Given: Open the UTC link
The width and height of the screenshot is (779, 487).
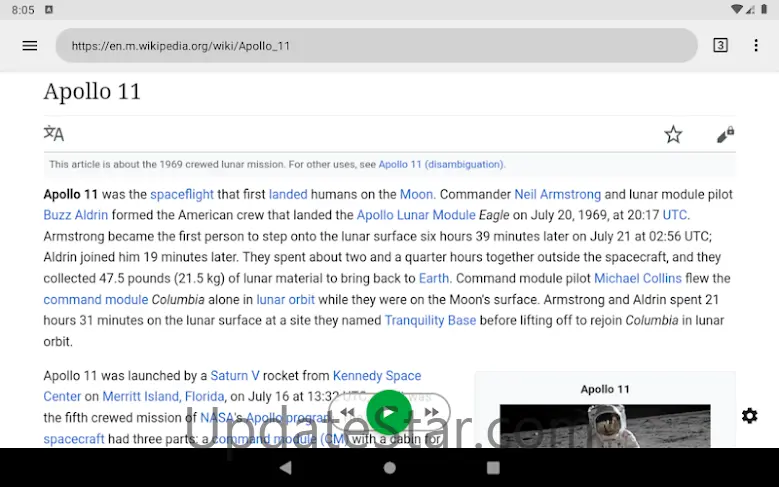Looking at the screenshot, I should [675, 215].
